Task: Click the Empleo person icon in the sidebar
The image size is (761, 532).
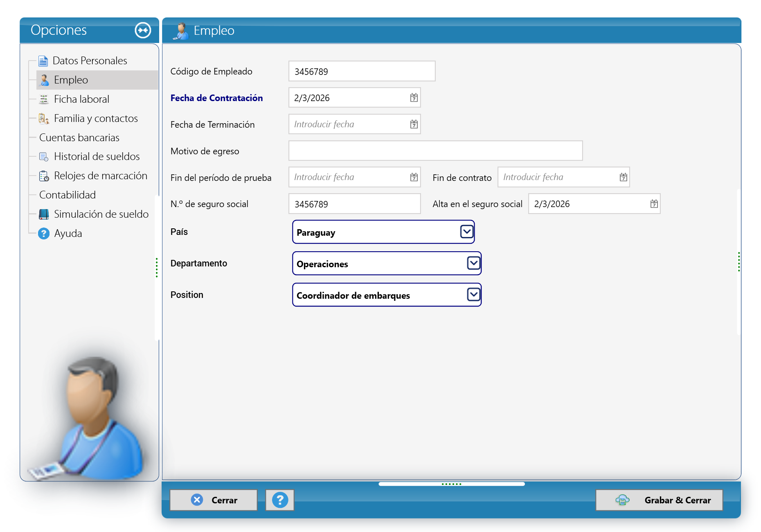Action: (x=45, y=80)
